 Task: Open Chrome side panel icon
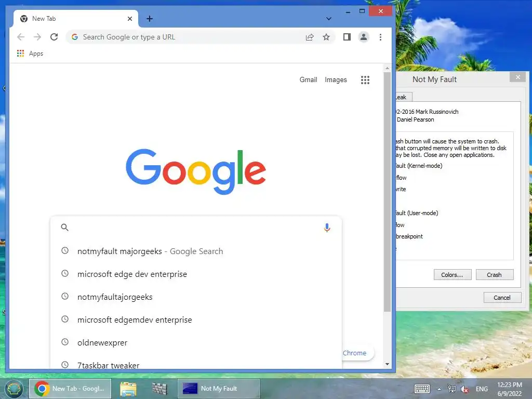[x=347, y=37]
